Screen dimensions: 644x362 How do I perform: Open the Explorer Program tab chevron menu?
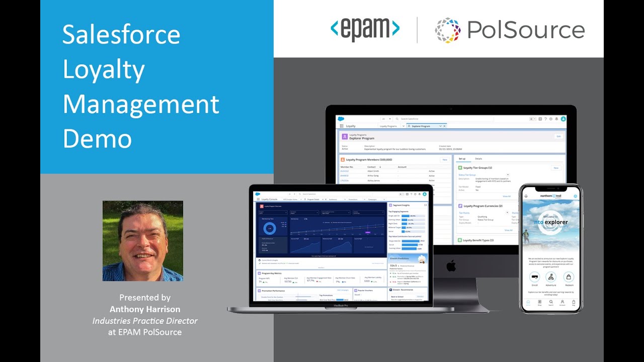[x=440, y=126]
